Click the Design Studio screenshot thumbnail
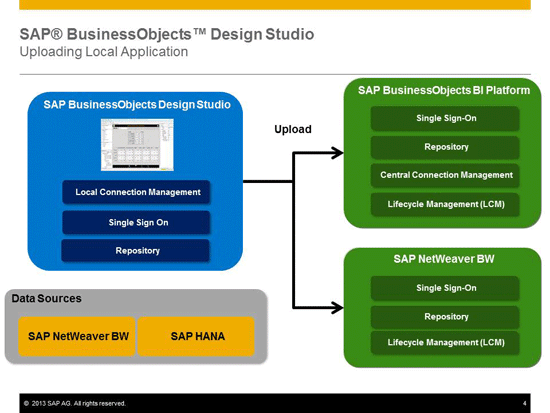This screenshot has height=413, width=550. pyautogui.click(x=137, y=145)
